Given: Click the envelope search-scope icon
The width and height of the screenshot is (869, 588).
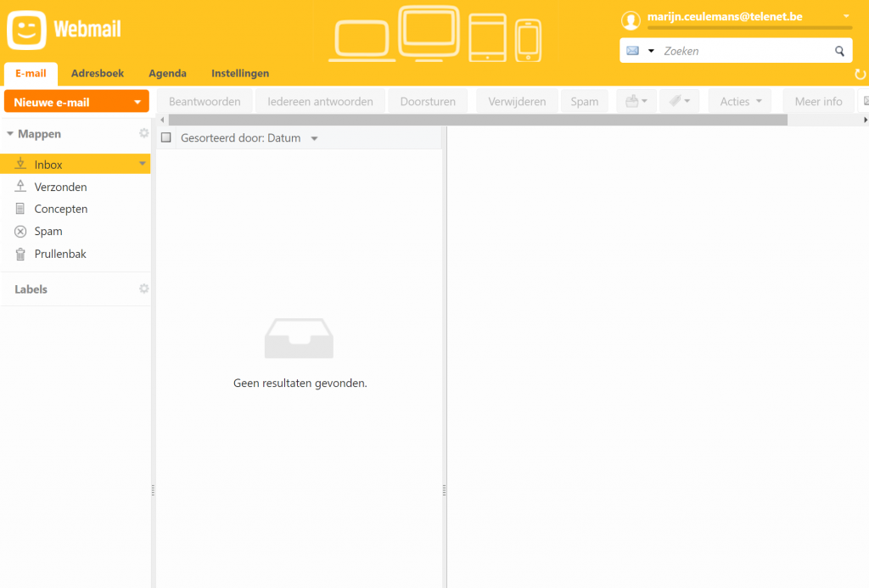Looking at the screenshot, I should 632,51.
